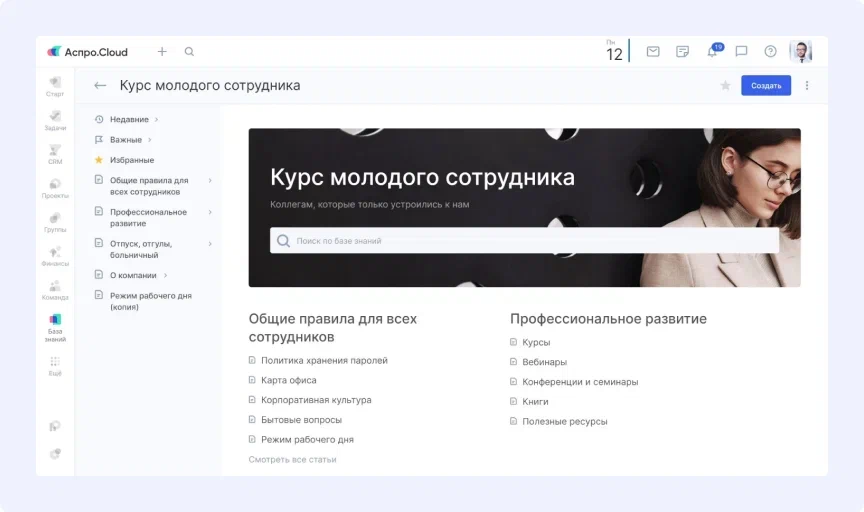The width and height of the screenshot is (864, 512).
Task: Open Бытовые вопросы article
Action: [x=301, y=420]
